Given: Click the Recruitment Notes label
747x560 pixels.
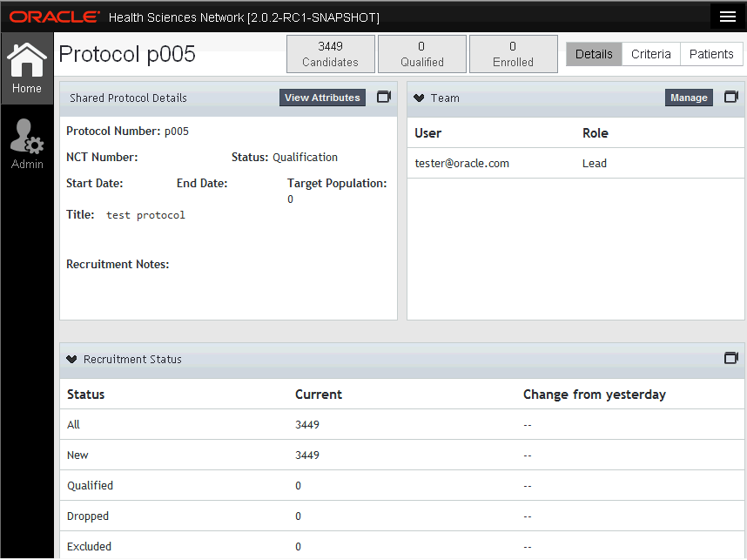Looking at the screenshot, I should click(x=118, y=264).
